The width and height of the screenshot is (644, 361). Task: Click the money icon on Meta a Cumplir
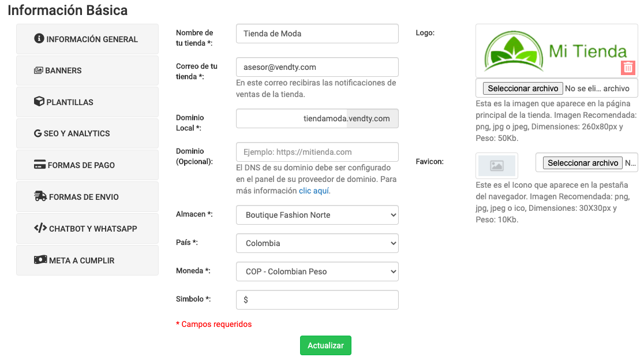[x=39, y=260]
